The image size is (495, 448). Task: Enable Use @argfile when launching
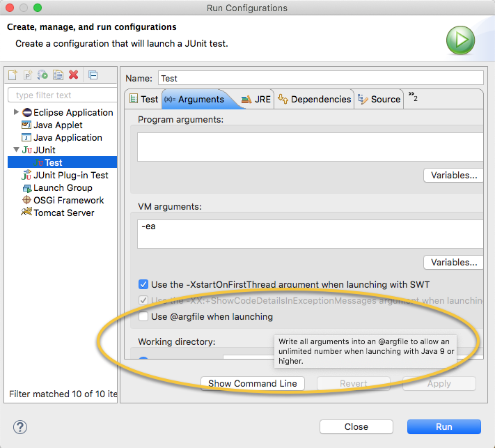(143, 316)
